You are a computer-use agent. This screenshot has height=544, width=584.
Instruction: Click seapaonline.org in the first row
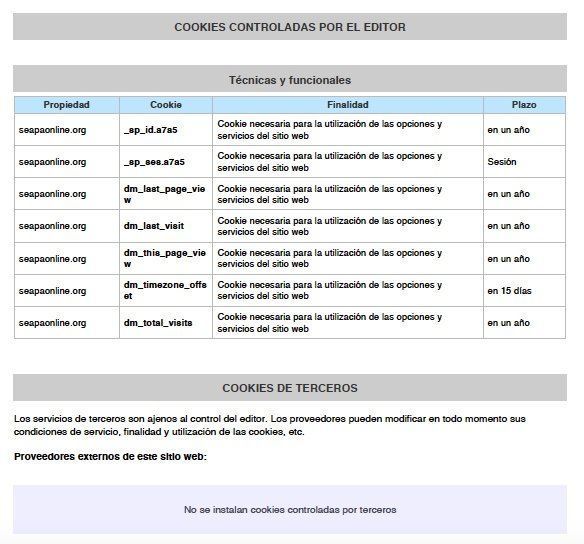[53, 130]
